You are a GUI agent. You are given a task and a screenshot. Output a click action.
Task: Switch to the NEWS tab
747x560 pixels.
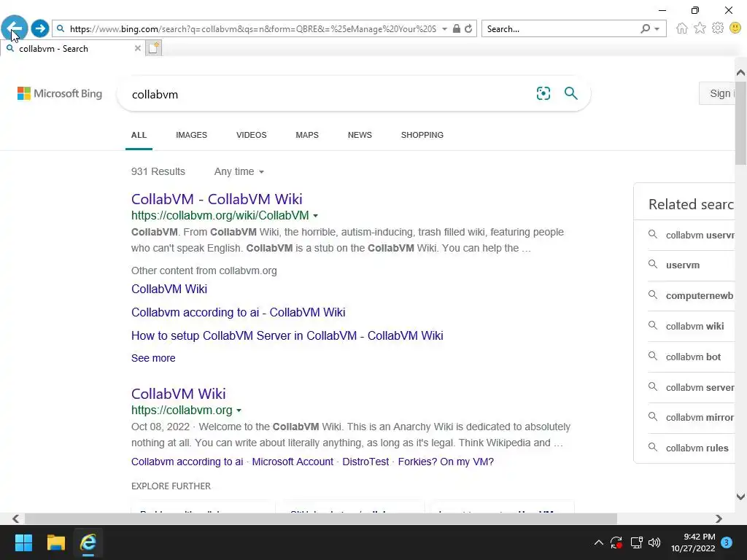pos(360,135)
